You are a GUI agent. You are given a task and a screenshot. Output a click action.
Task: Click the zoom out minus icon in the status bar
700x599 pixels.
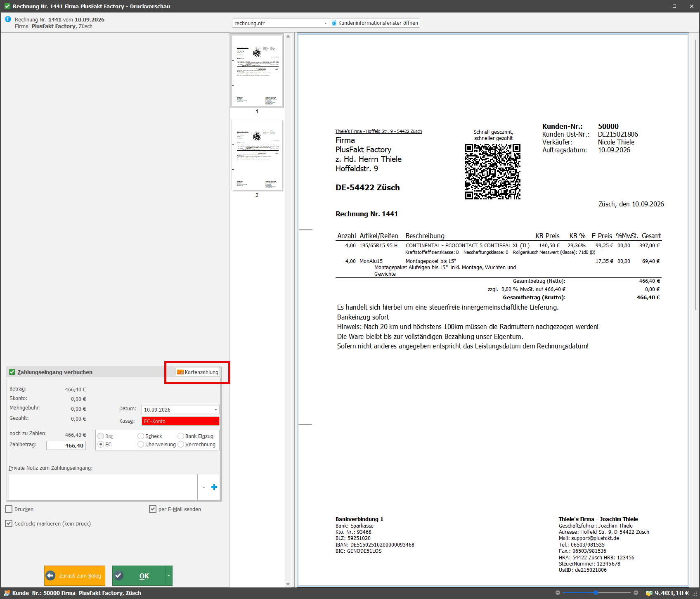pos(558,593)
